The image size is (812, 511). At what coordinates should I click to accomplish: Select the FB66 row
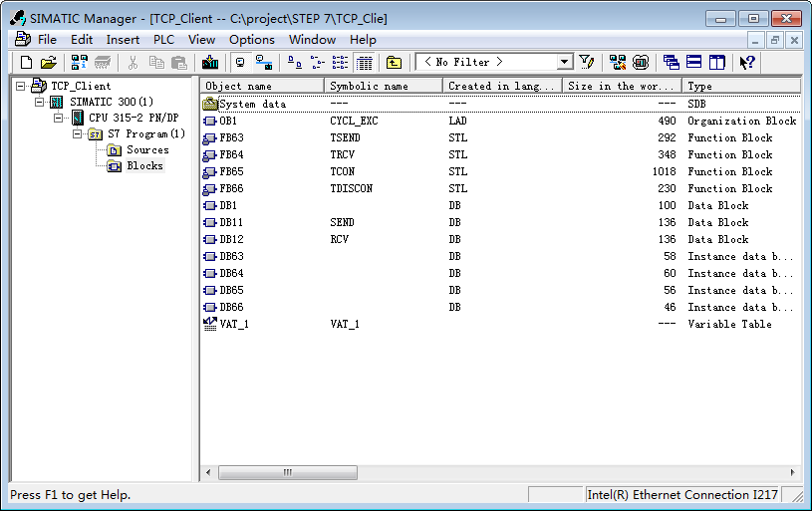point(500,189)
